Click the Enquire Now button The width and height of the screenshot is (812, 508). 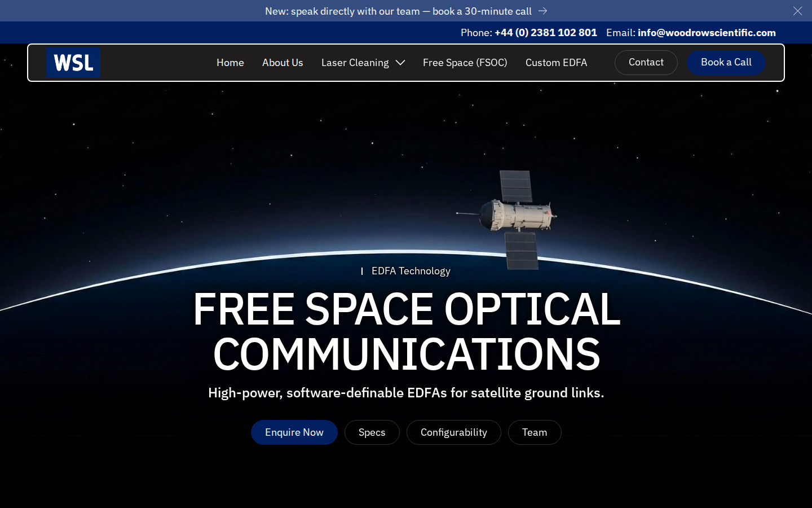294,432
